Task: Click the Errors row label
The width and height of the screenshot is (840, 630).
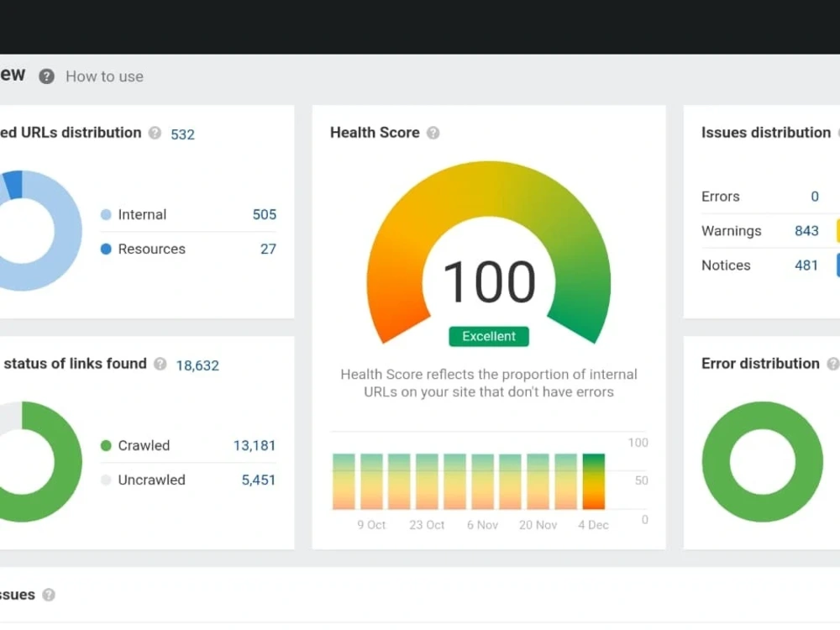Action: (x=721, y=197)
